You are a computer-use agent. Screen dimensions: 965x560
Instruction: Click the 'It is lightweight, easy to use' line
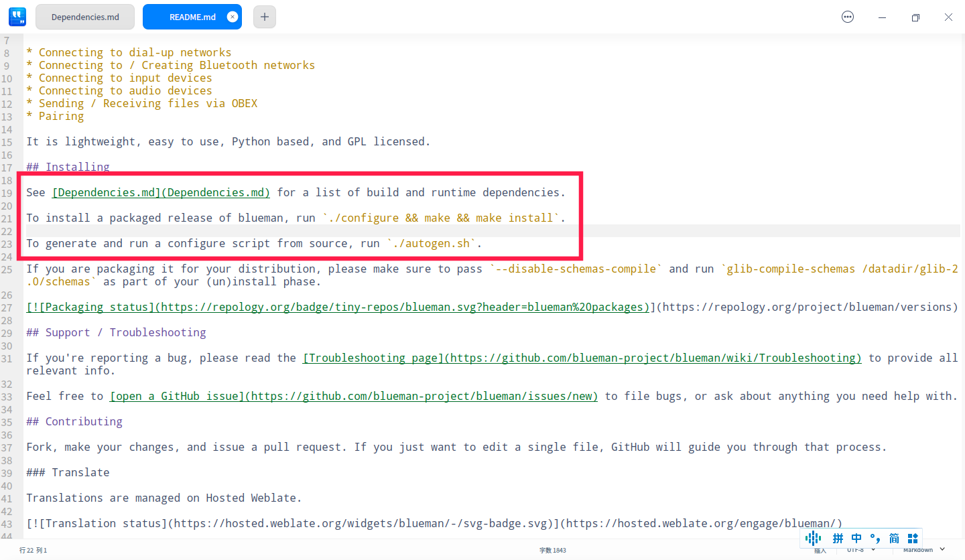[229, 141]
